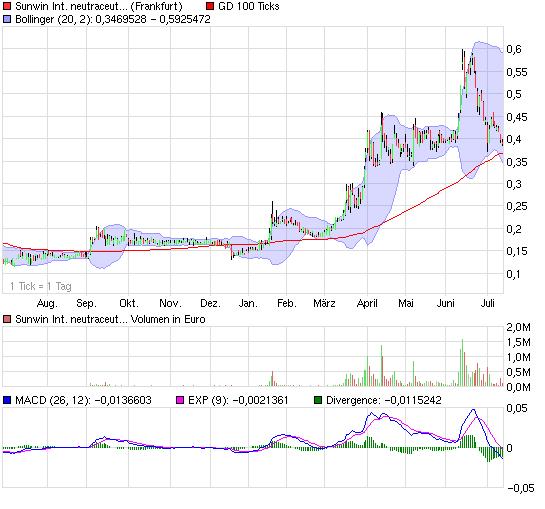Screen dimensions: 545x509
Task: Click the green Divergence legend swatch
Action: click(x=318, y=400)
